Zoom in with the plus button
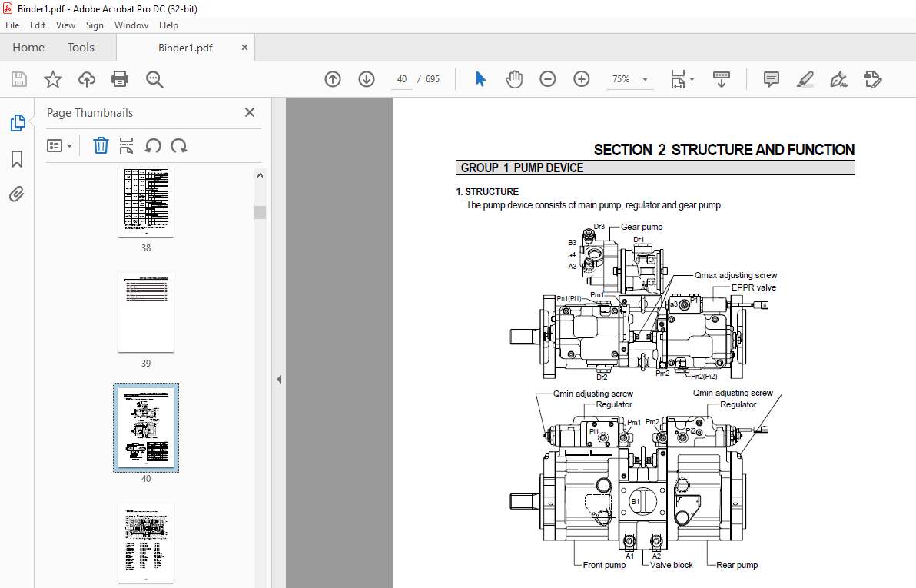The width and height of the screenshot is (916, 588). tap(581, 79)
